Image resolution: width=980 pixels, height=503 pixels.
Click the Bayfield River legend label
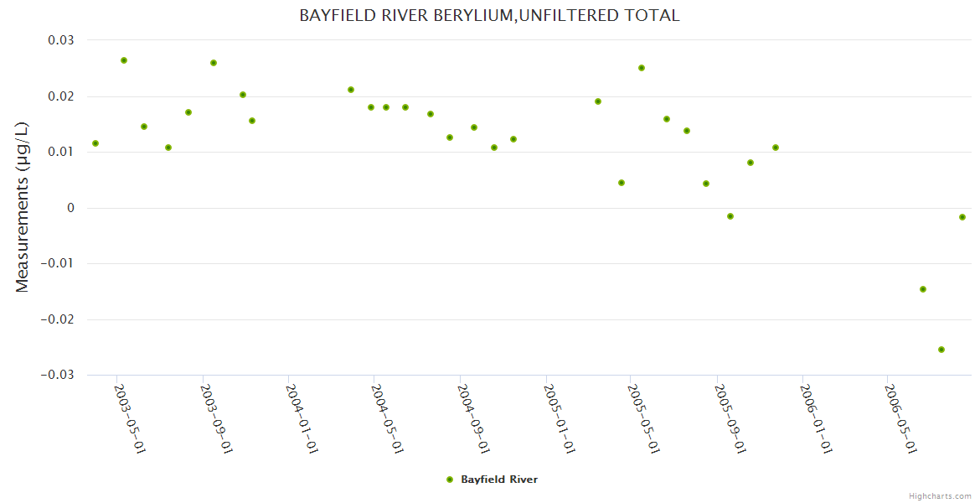point(498,480)
